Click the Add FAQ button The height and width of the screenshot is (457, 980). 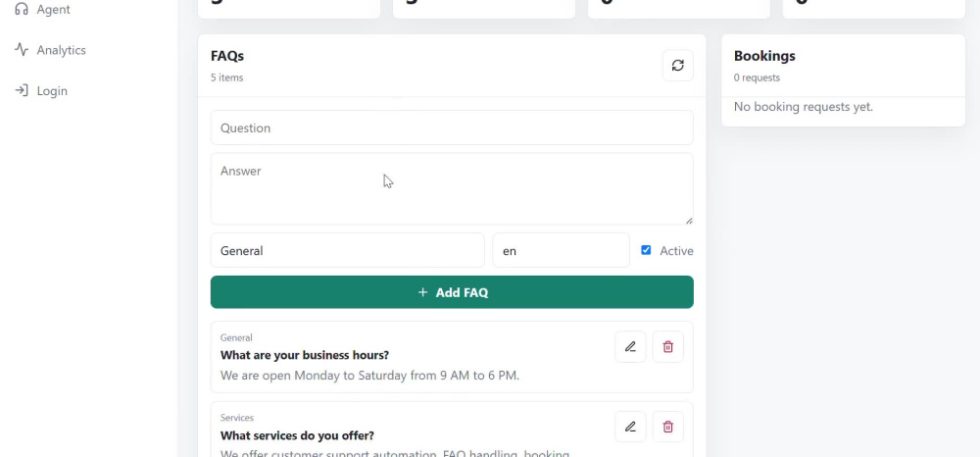[x=452, y=292]
